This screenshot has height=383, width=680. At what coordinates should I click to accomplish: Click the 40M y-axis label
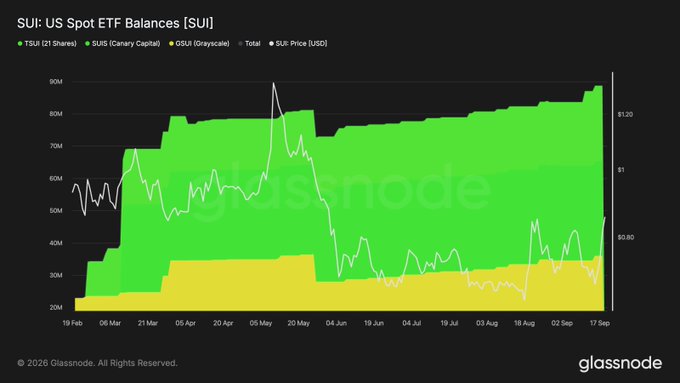click(x=56, y=243)
